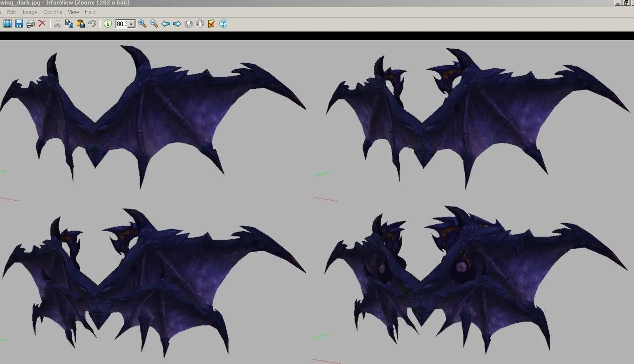Open the About help question mark icon
Screen dimensions: 634x364
click(223, 24)
